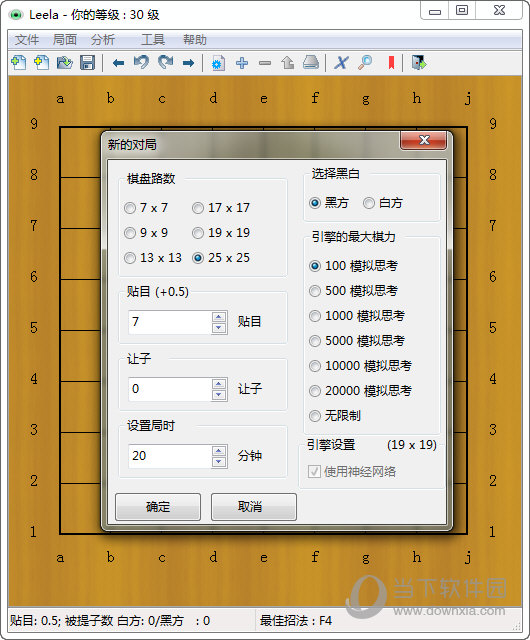Click the 设置局时 minutes field
This screenshot has width=530, height=640.
(x=170, y=456)
